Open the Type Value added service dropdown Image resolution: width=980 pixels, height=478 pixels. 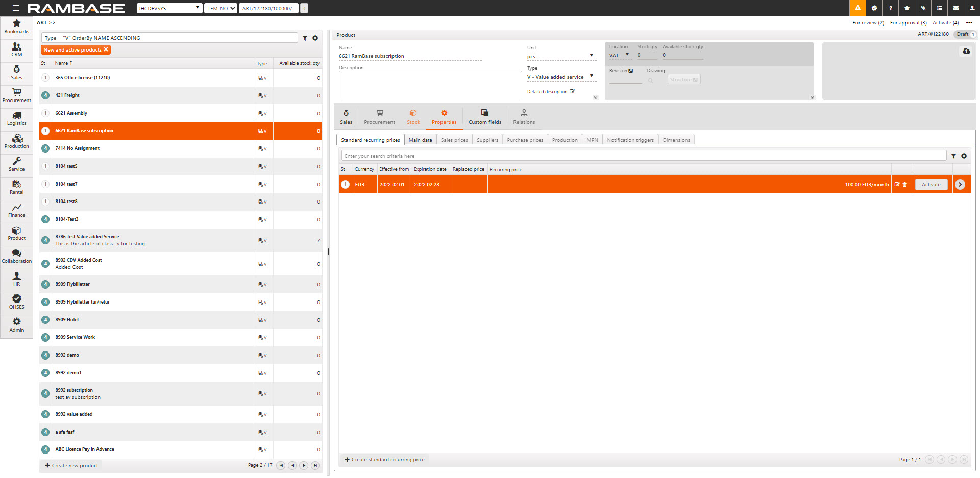pos(591,77)
